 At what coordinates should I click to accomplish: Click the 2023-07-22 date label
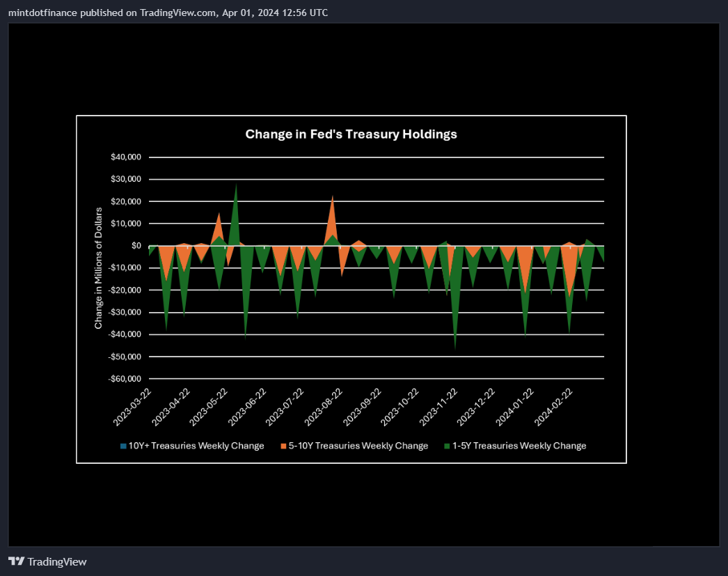click(x=285, y=407)
